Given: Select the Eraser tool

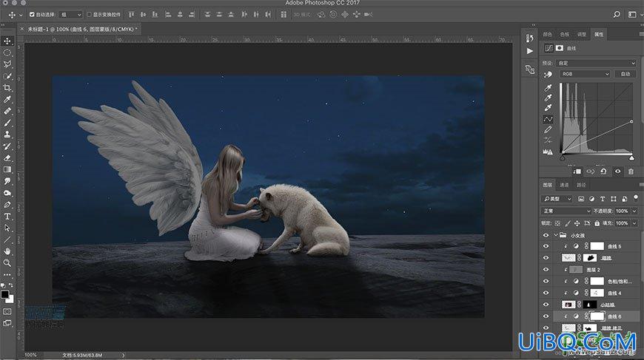Looking at the screenshot, I should (7, 157).
